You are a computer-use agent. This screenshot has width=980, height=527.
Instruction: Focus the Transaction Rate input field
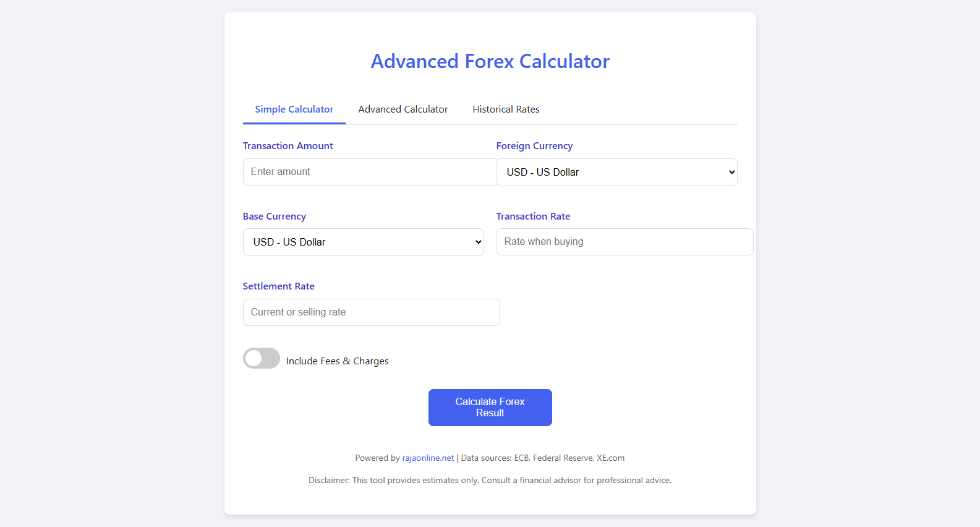click(624, 242)
